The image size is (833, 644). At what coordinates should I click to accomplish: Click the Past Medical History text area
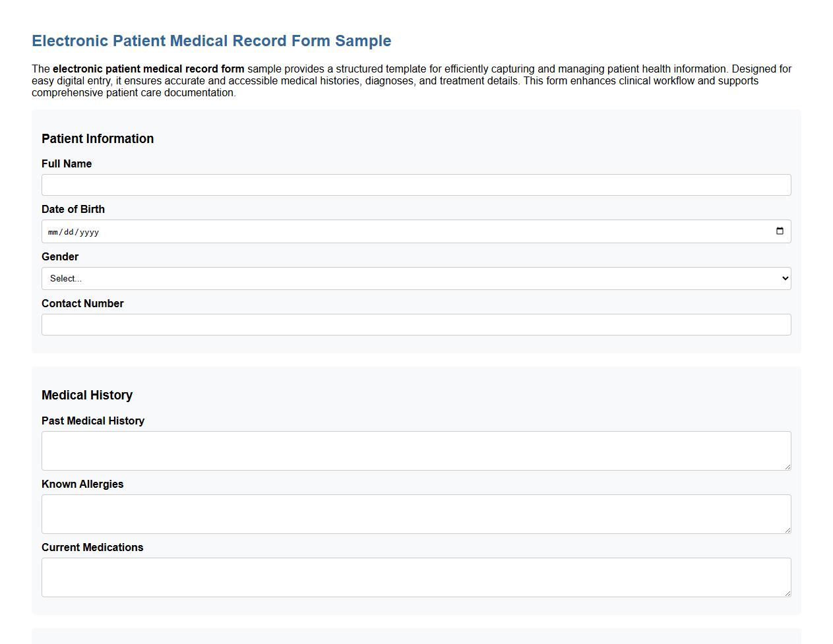416,450
